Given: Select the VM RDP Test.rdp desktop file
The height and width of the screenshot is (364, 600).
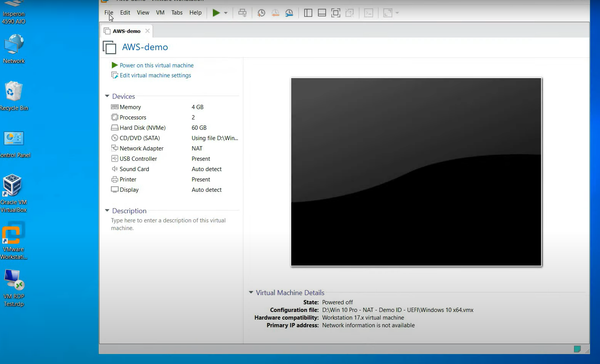Looking at the screenshot, I should pos(14,288).
